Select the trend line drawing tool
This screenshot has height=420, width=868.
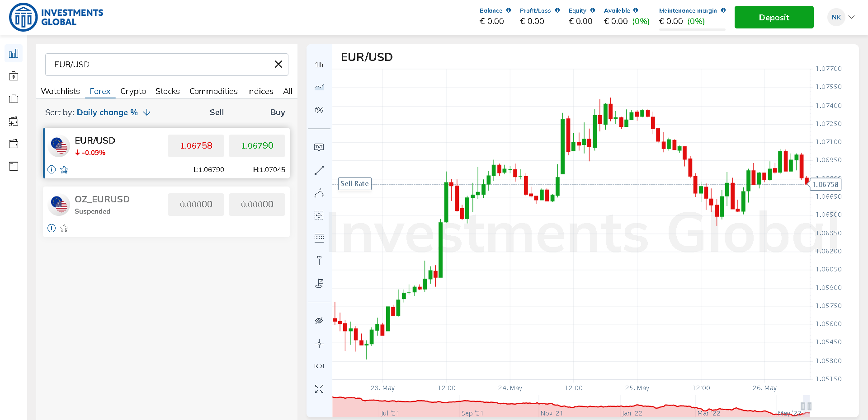[319, 170]
